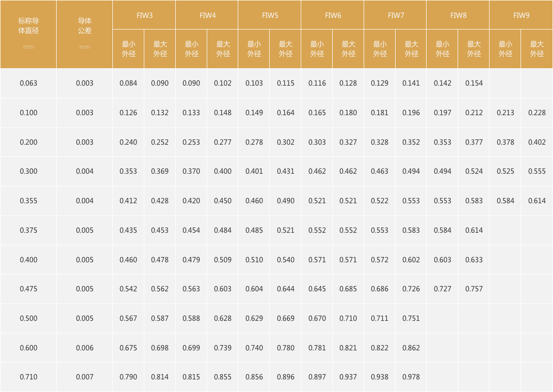This screenshot has height=392, width=553.
Task: Click the 导体公差 header cell
Action: 84,34
